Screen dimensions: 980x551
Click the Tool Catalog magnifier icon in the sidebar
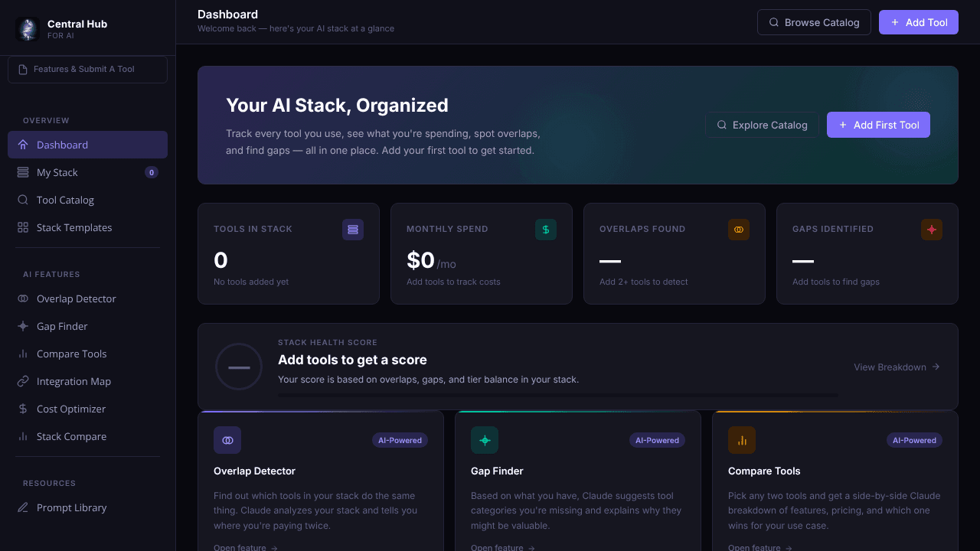click(x=23, y=200)
